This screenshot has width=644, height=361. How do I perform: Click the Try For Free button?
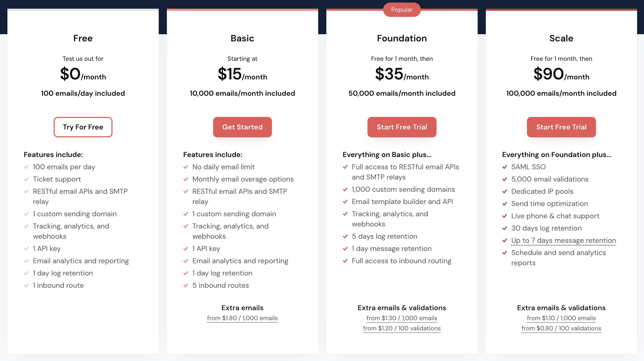point(83,127)
